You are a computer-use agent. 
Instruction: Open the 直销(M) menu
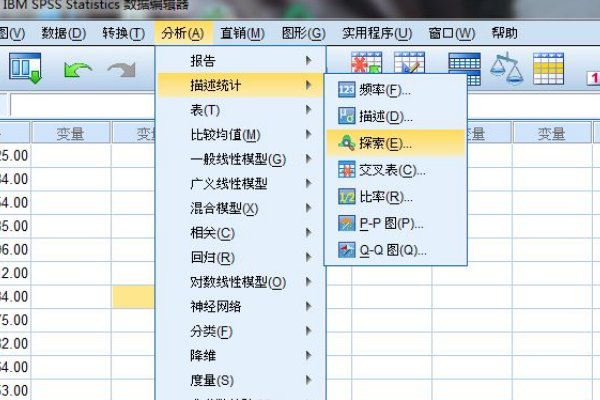point(243,33)
